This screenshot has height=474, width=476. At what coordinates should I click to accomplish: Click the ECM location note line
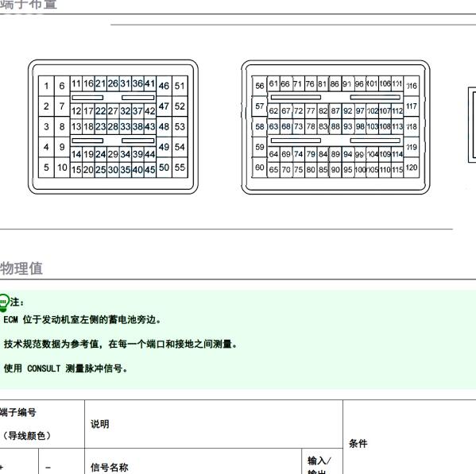(82, 320)
